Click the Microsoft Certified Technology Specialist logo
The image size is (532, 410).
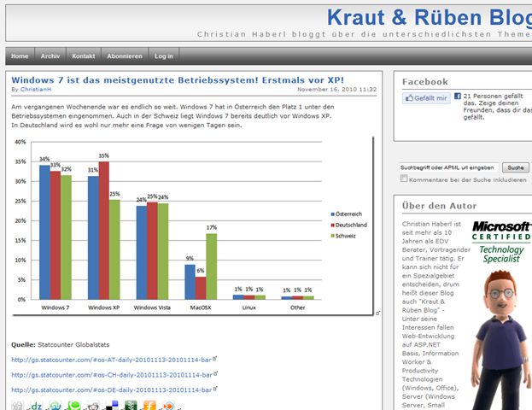pyautogui.click(x=501, y=242)
